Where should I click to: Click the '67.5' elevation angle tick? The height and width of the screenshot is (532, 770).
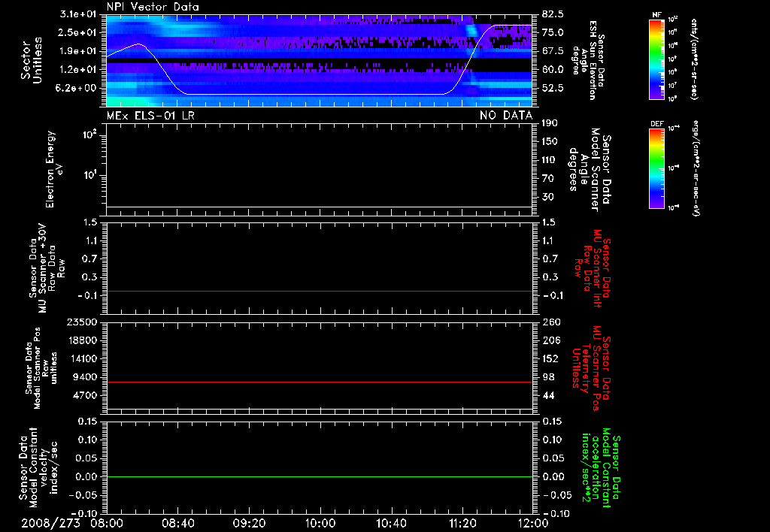(x=553, y=51)
